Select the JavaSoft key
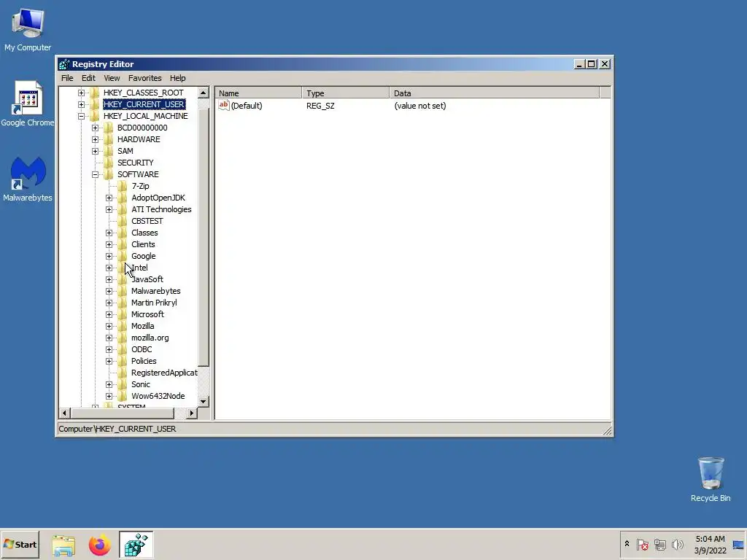 (x=147, y=279)
